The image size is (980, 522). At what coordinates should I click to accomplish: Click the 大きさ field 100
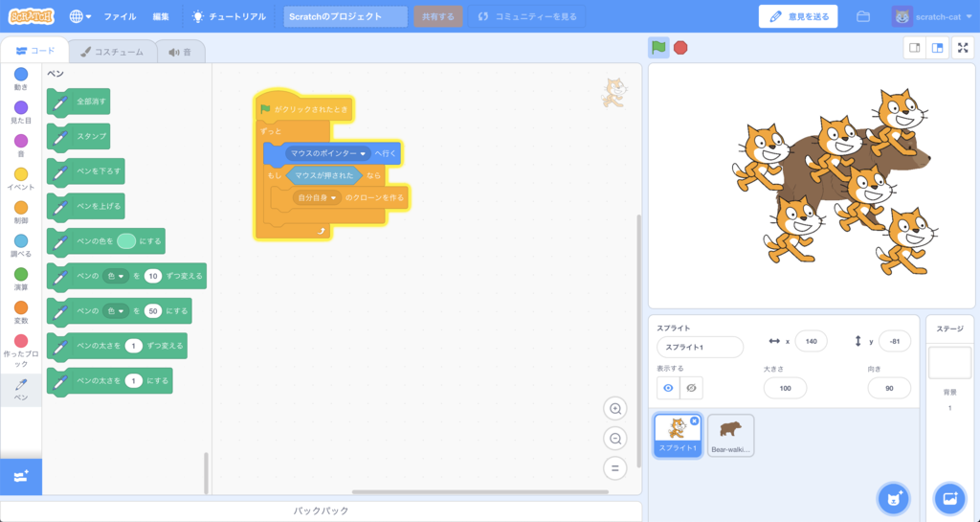[x=785, y=388]
